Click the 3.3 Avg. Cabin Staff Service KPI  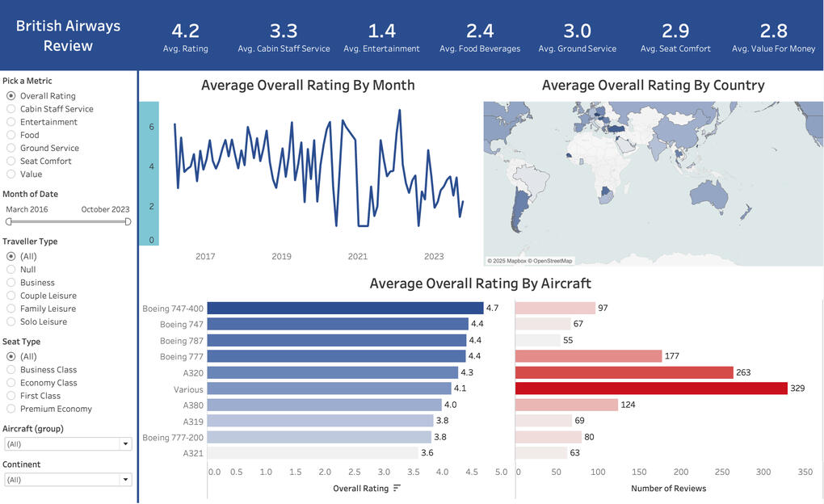[284, 37]
